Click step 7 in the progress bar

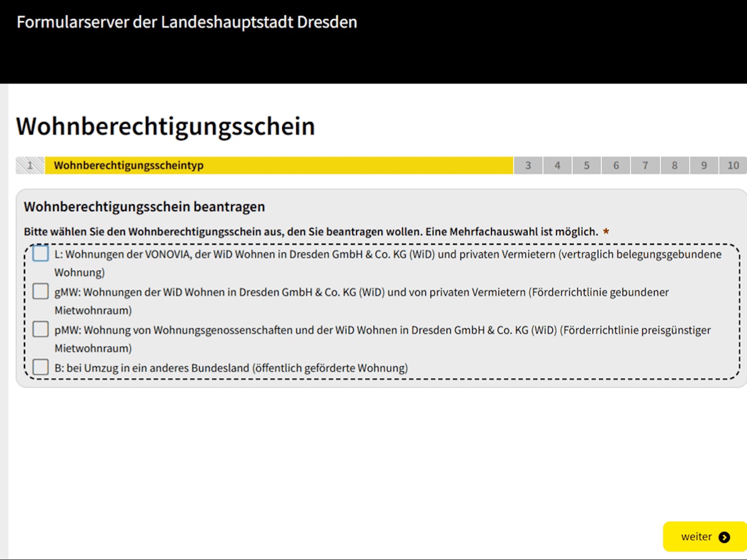pyautogui.click(x=646, y=165)
